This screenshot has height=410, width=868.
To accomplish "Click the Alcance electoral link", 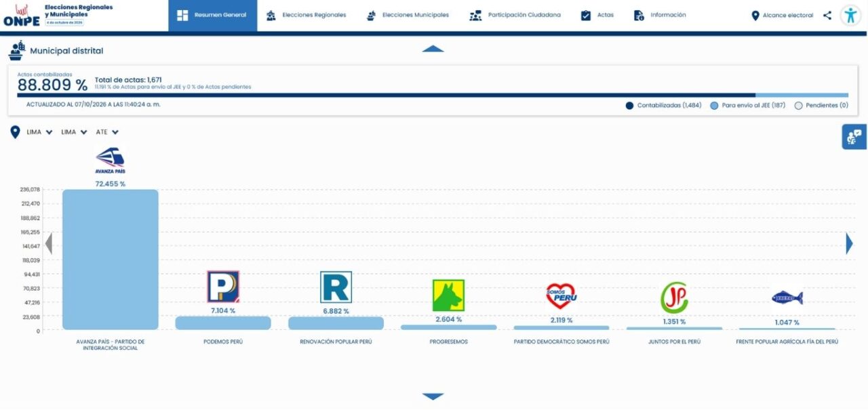I will tap(788, 16).
